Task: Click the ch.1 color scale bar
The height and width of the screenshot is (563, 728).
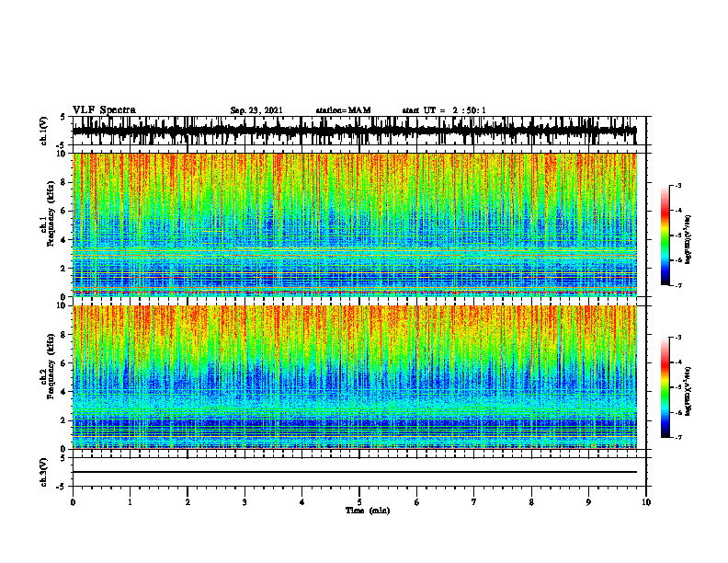Action: (x=665, y=236)
